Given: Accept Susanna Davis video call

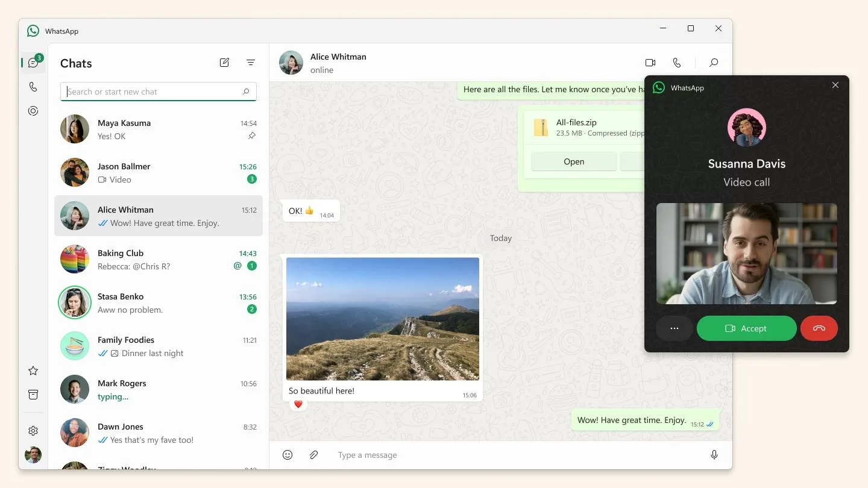Looking at the screenshot, I should [746, 328].
